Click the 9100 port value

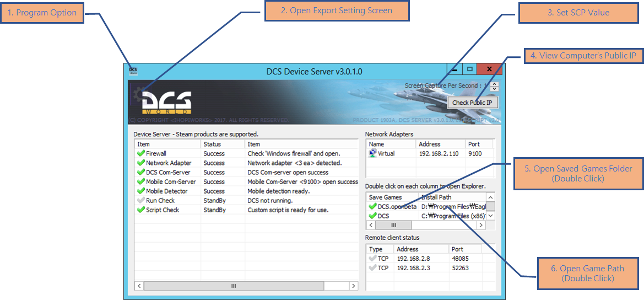pyautogui.click(x=475, y=153)
